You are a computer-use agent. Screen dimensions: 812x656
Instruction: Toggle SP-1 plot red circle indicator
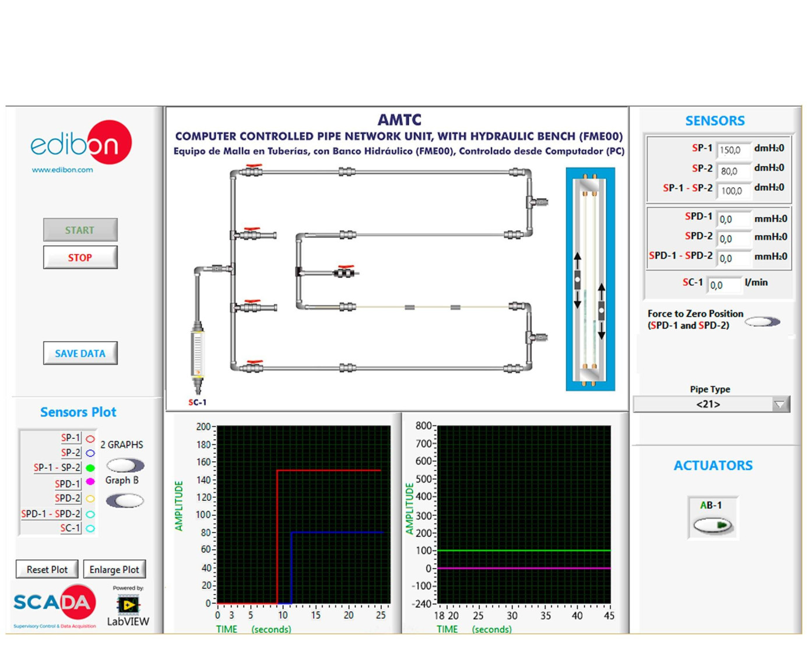click(x=90, y=438)
